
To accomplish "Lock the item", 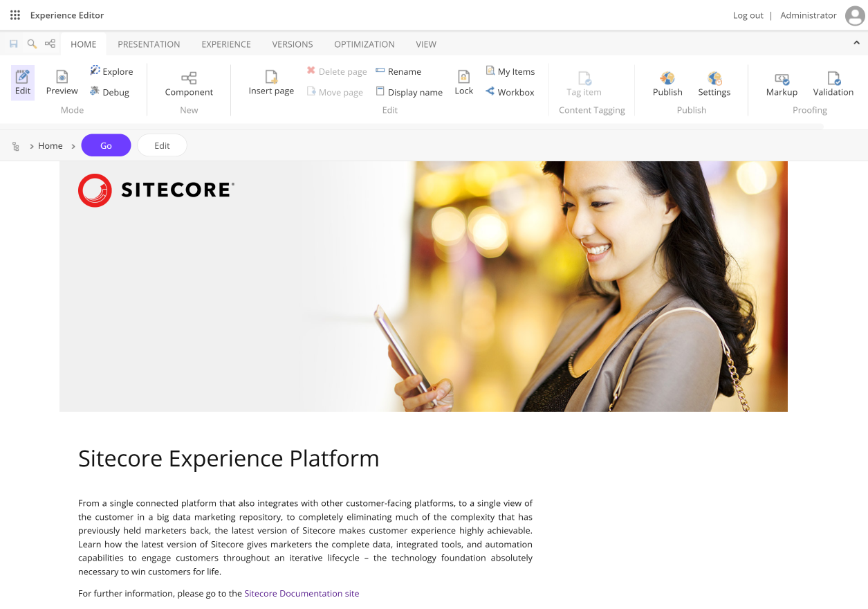I will click(x=464, y=83).
